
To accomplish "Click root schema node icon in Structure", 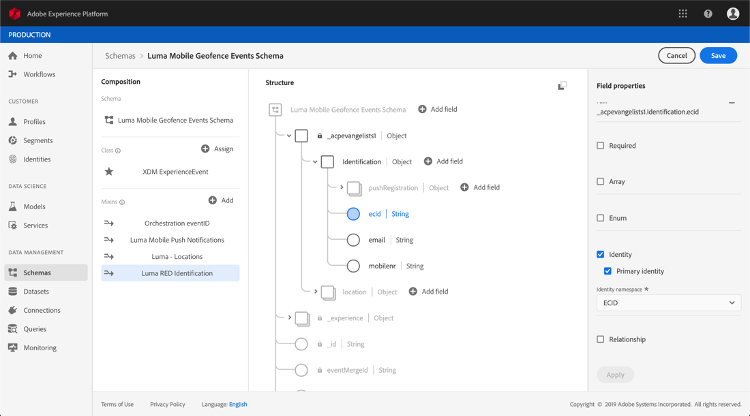I will (x=276, y=110).
